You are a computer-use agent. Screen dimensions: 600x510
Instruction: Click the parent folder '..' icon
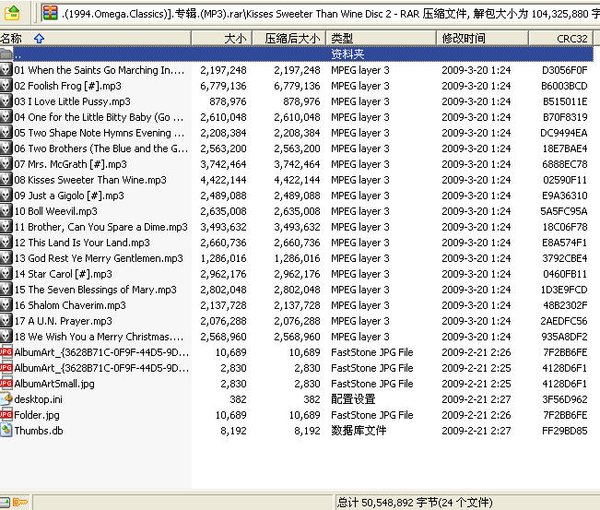pyautogui.click(x=6, y=54)
